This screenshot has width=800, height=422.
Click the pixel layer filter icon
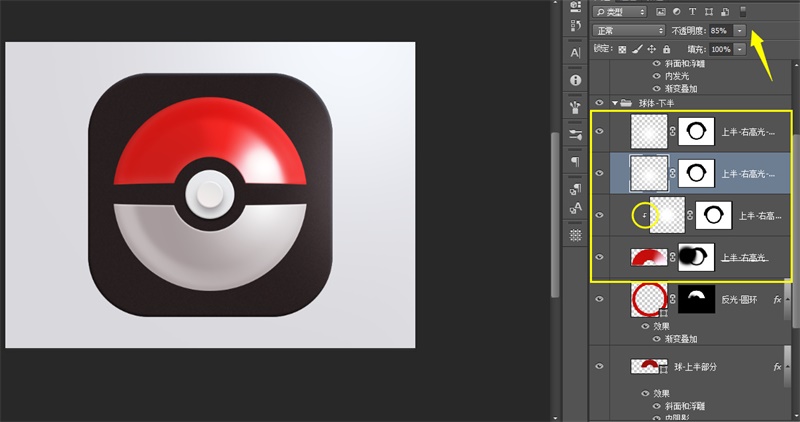(661, 12)
